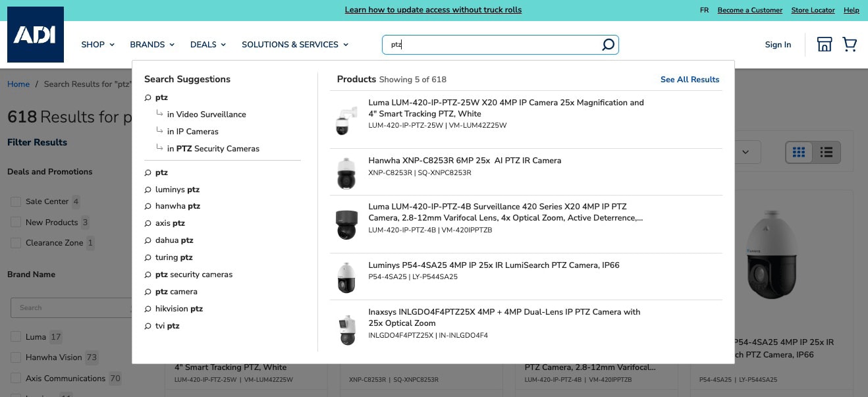Screen dimensions: 868x397
Task: Enable the New Products filter
Action: point(16,223)
